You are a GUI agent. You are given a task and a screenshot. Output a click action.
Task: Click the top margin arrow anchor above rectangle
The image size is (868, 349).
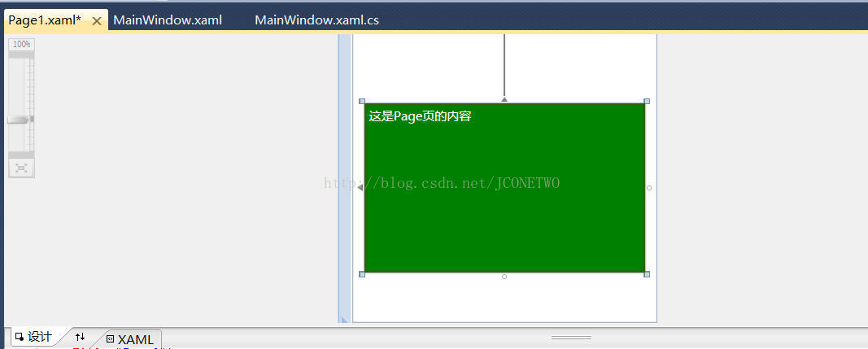(504, 99)
